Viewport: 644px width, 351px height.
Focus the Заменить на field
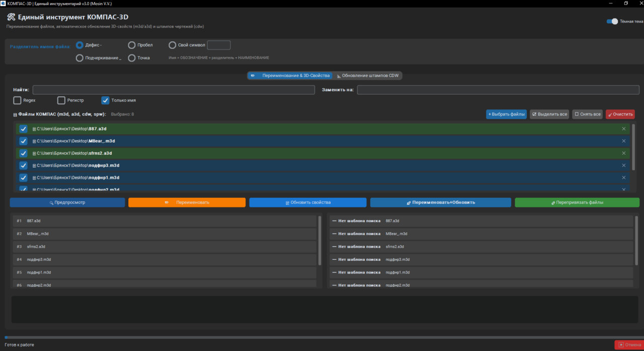498,90
